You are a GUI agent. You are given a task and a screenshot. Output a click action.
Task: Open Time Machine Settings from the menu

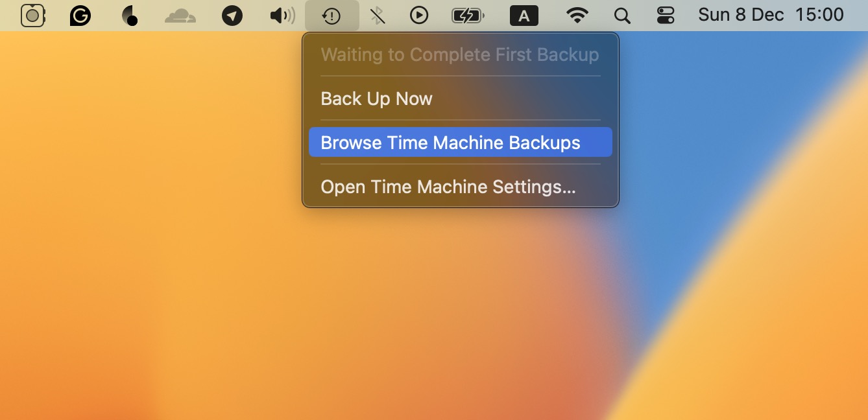pyautogui.click(x=461, y=187)
